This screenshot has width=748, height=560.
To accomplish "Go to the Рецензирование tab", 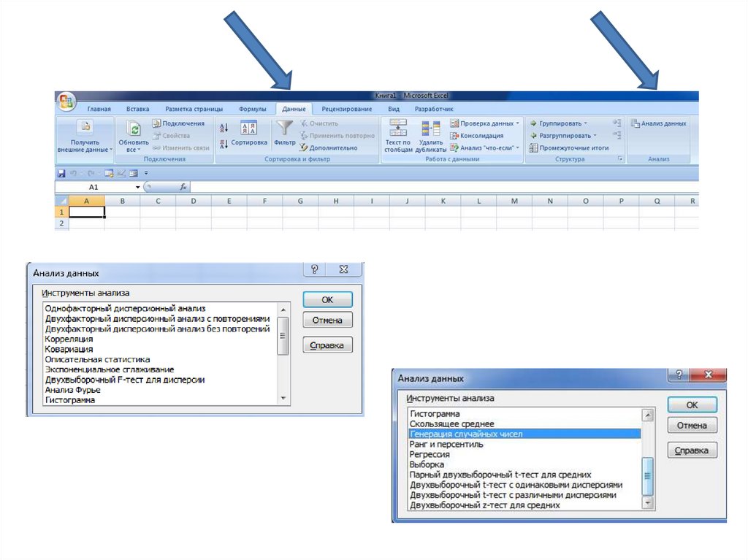I will (x=347, y=109).
